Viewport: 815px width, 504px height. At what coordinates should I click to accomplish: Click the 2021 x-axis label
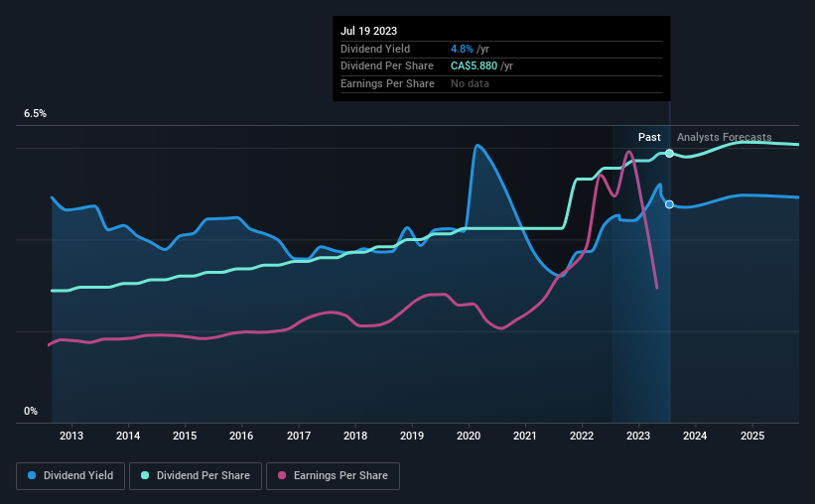point(525,436)
